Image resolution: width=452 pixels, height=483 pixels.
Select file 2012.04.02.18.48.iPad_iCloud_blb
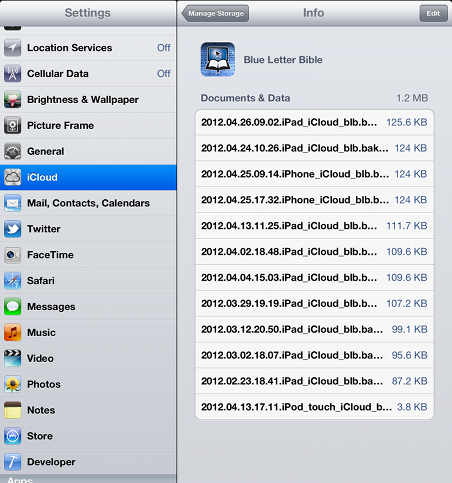pyautogui.click(x=315, y=252)
